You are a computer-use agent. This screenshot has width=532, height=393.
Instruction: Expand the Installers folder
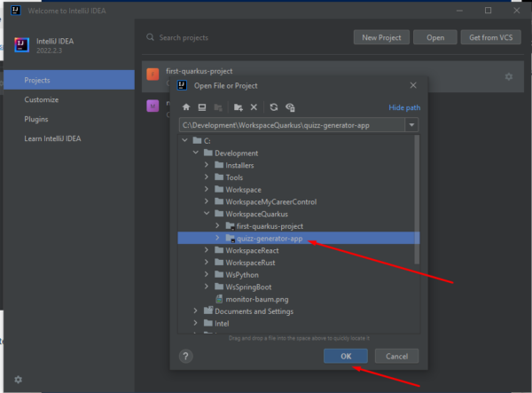point(207,165)
